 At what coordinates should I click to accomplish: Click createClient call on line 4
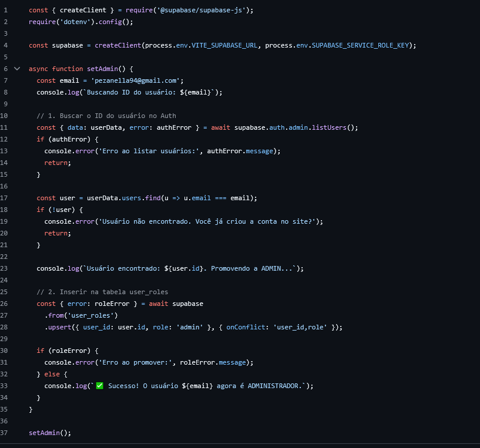pos(118,45)
